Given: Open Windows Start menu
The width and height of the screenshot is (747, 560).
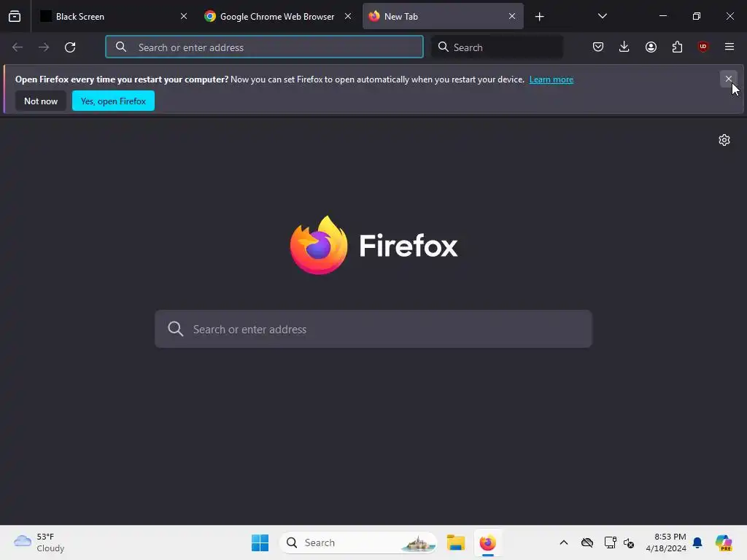Looking at the screenshot, I should coord(260,542).
